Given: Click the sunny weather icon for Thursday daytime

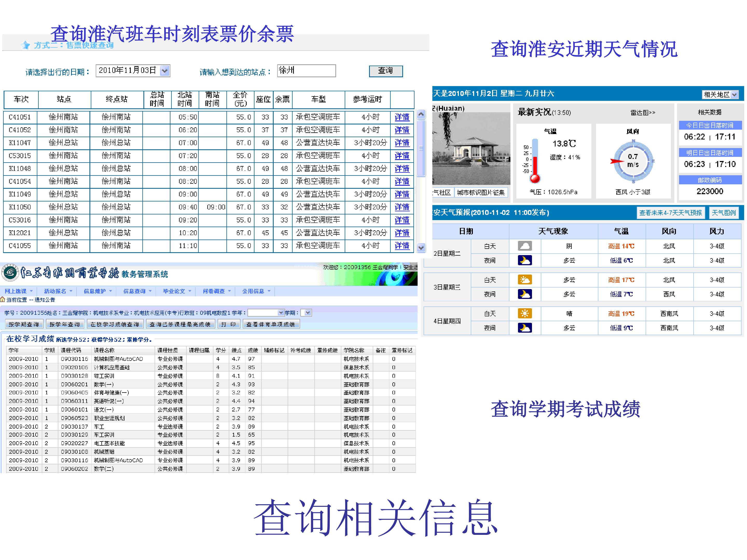Looking at the screenshot, I should [x=524, y=314].
